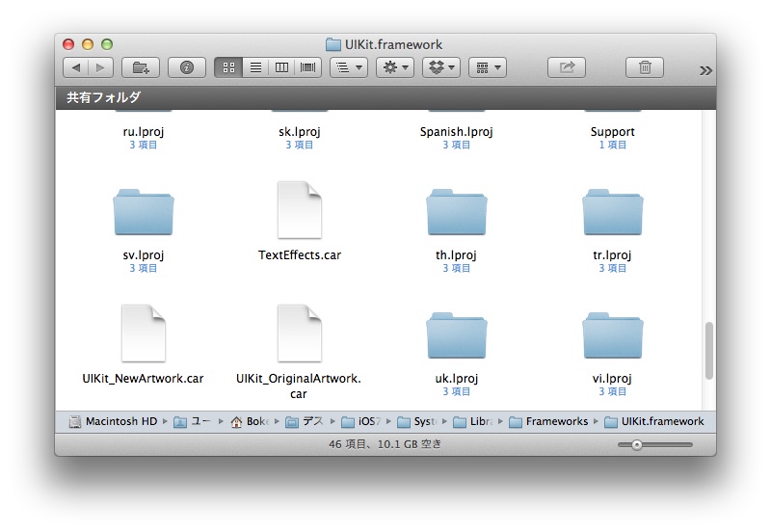Open the grid view options dropdown

tap(488, 67)
